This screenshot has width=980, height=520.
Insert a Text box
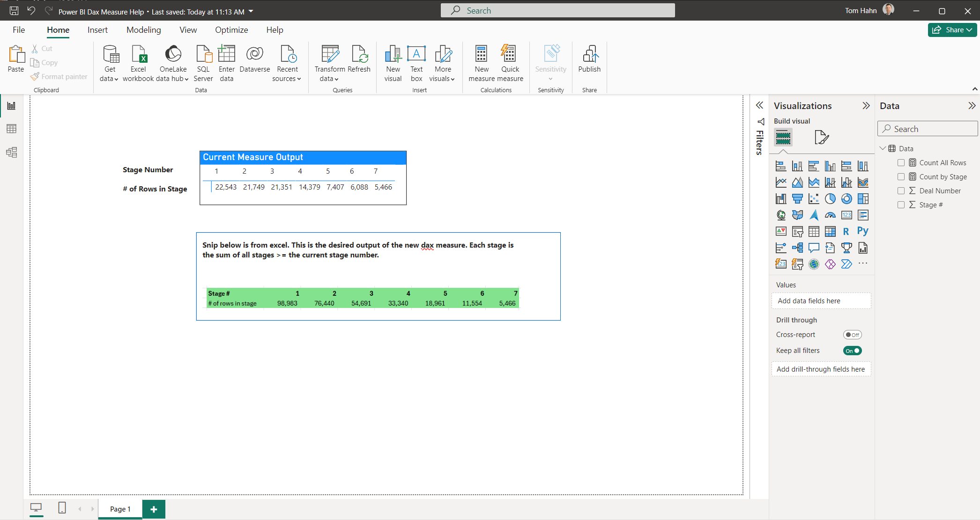click(x=416, y=63)
